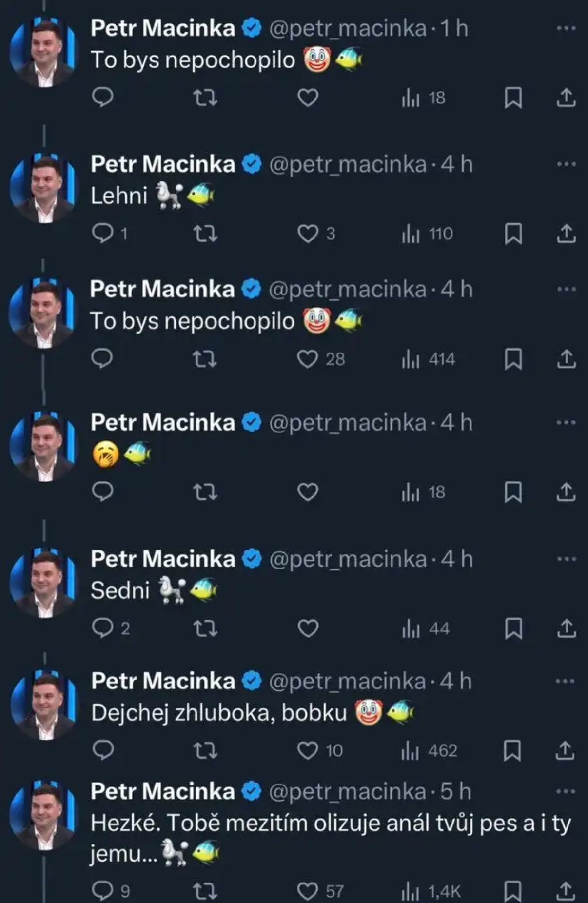Image resolution: width=588 pixels, height=903 pixels.
Task: Open @petr_macinka handle on 5 h tweet
Action: coord(347,791)
